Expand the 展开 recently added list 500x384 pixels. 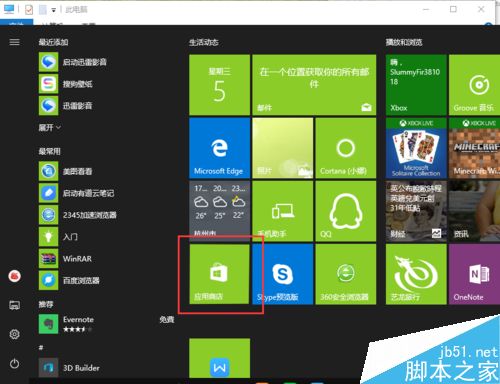pyautogui.click(x=50, y=127)
